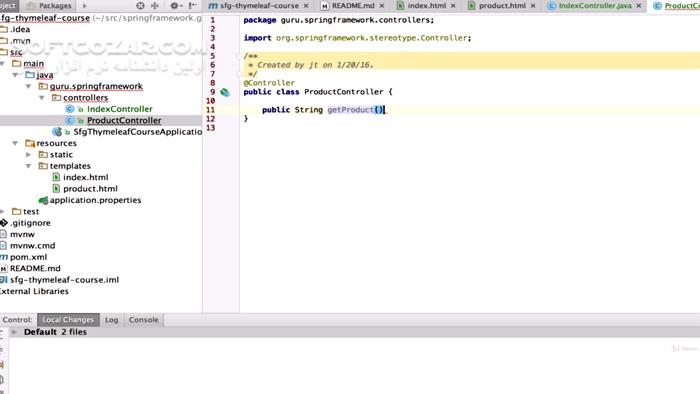Image resolution: width=700 pixels, height=394 pixels.
Task: Click the getProduct method name in editor
Action: pyautogui.click(x=350, y=110)
